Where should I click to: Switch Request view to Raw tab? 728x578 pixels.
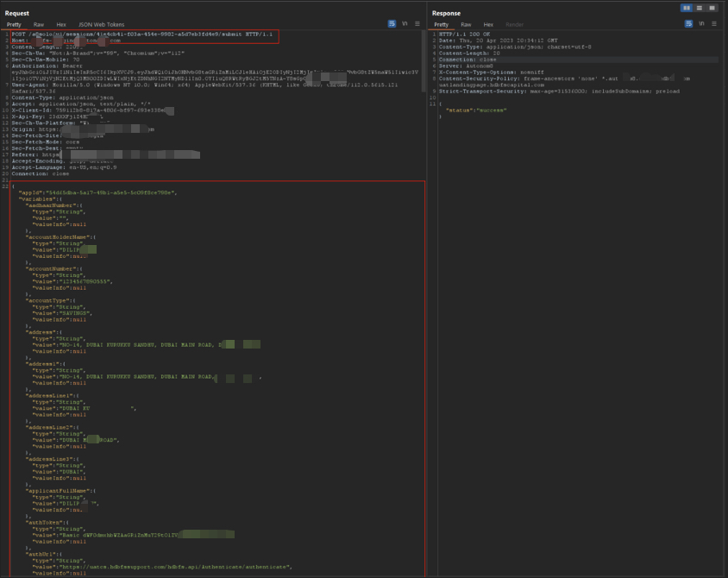(39, 25)
